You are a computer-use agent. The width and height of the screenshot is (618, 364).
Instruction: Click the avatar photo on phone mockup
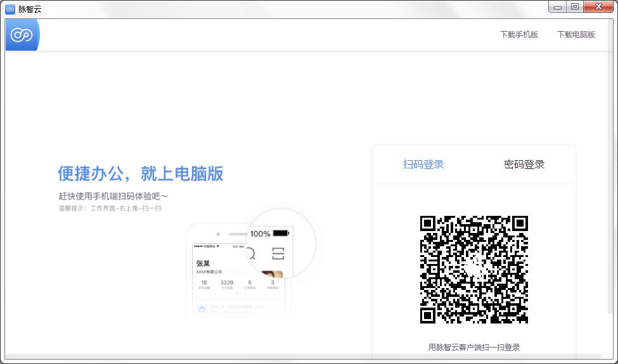tap(272, 275)
